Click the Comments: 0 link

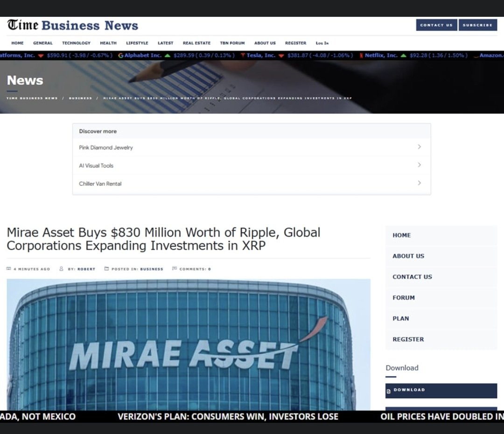click(195, 269)
